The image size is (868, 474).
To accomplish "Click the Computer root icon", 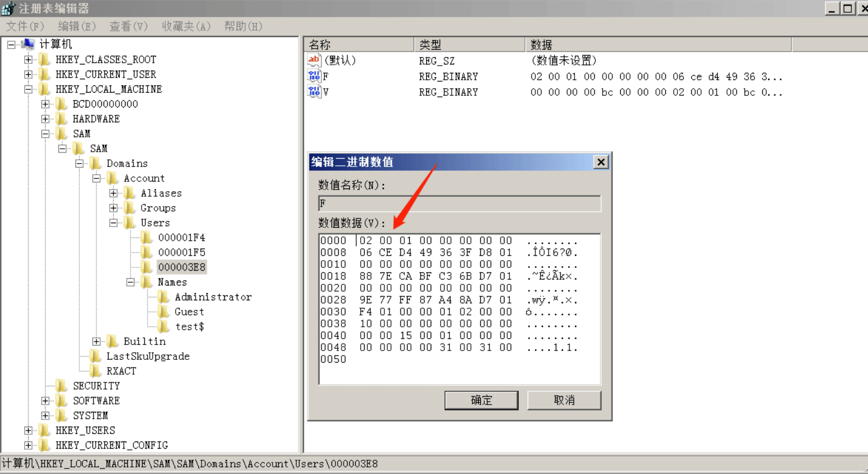I will point(28,44).
